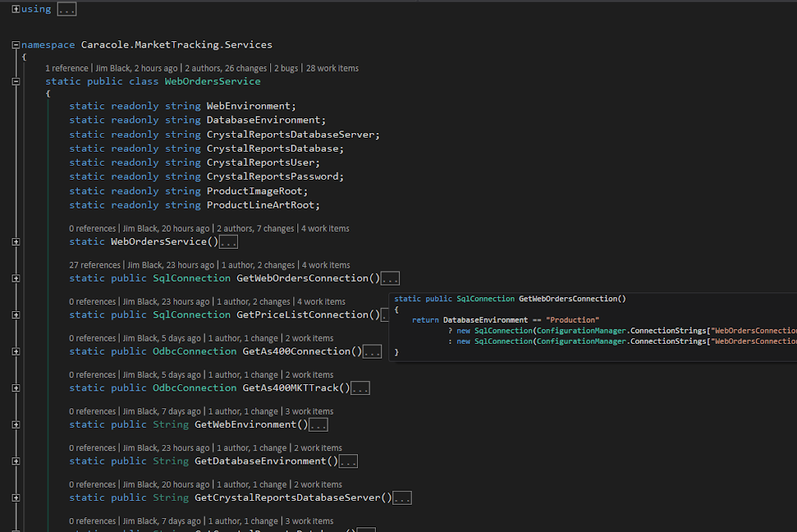
Task: Expand the static WebOrdersService() constructor outline
Action: pyautogui.click(x=16, y=242)
